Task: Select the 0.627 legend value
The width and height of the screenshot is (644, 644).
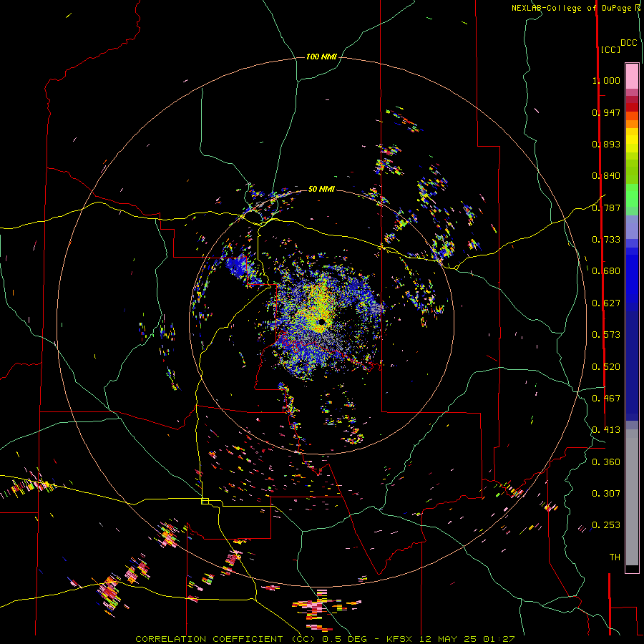Action: coord(606,303)
